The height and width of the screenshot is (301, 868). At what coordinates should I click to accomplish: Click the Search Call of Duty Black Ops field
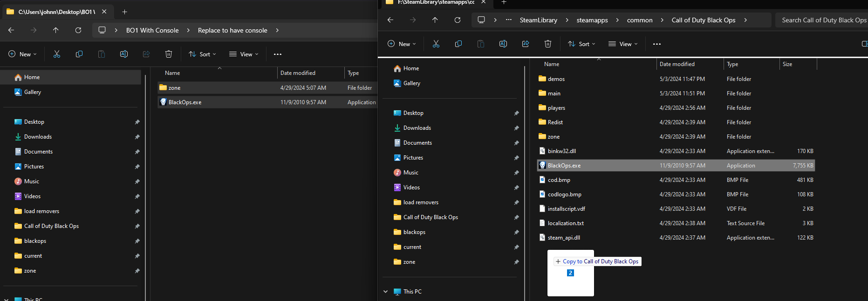point(823,20)
